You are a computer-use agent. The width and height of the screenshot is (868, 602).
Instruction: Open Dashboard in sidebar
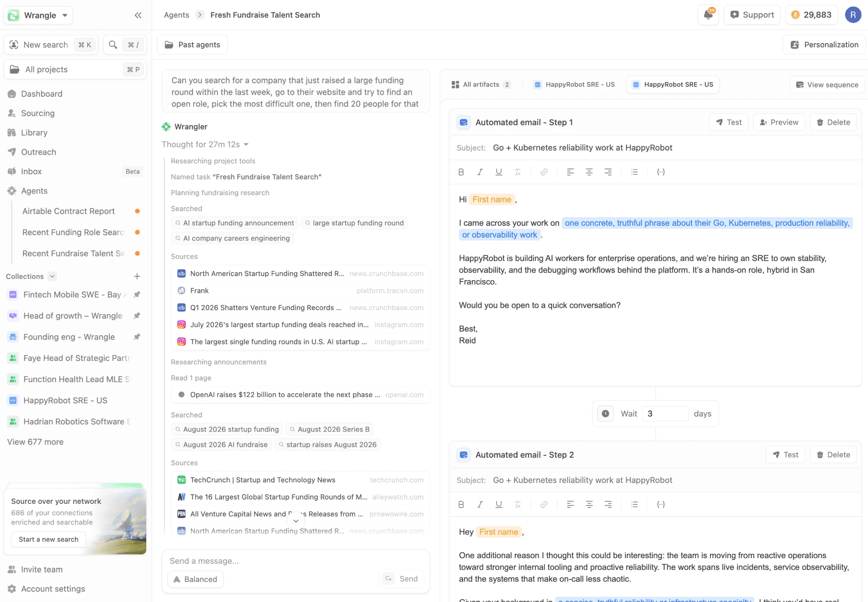click(42, 94)
